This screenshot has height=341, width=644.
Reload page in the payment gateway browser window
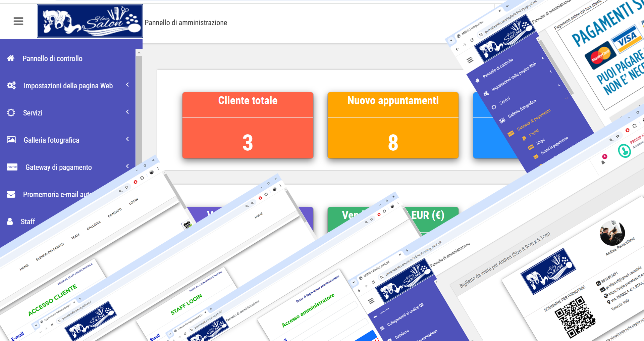[472, 40]
